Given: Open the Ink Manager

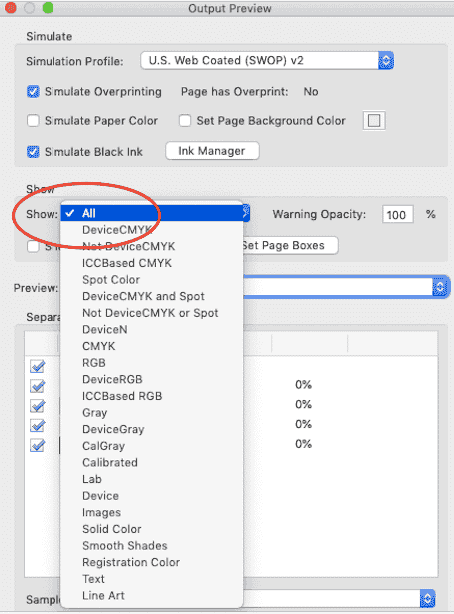Looking at the screenshot, I should pyautogui.click(x=212, y=151).
